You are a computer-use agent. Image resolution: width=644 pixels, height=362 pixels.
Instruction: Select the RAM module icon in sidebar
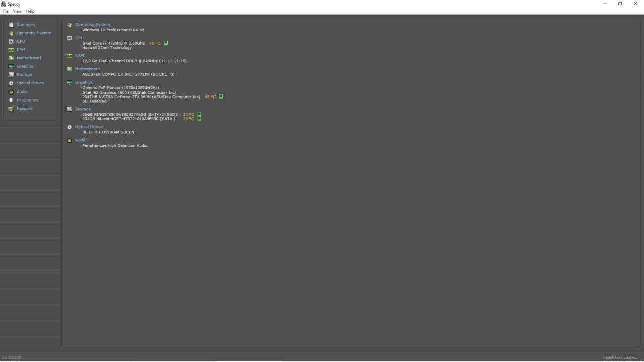coord(11,50)
